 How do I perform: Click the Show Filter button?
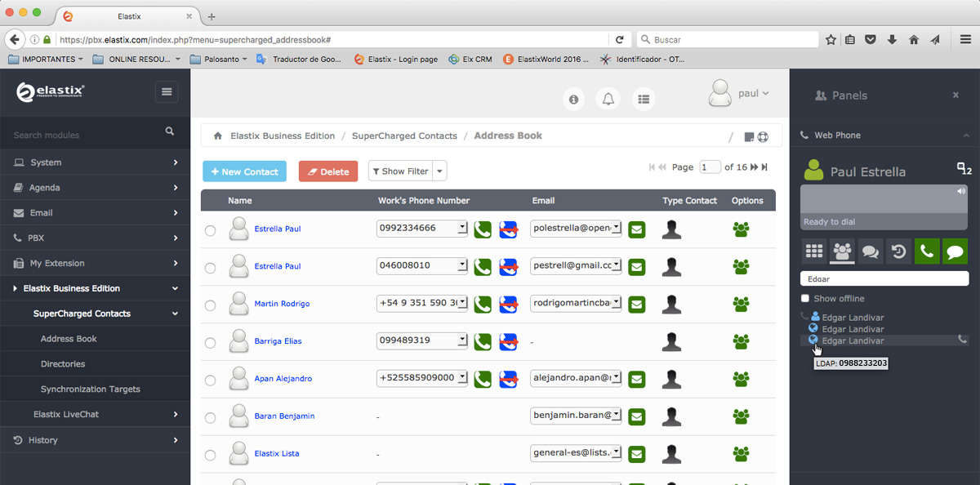(x=400, y=171)
